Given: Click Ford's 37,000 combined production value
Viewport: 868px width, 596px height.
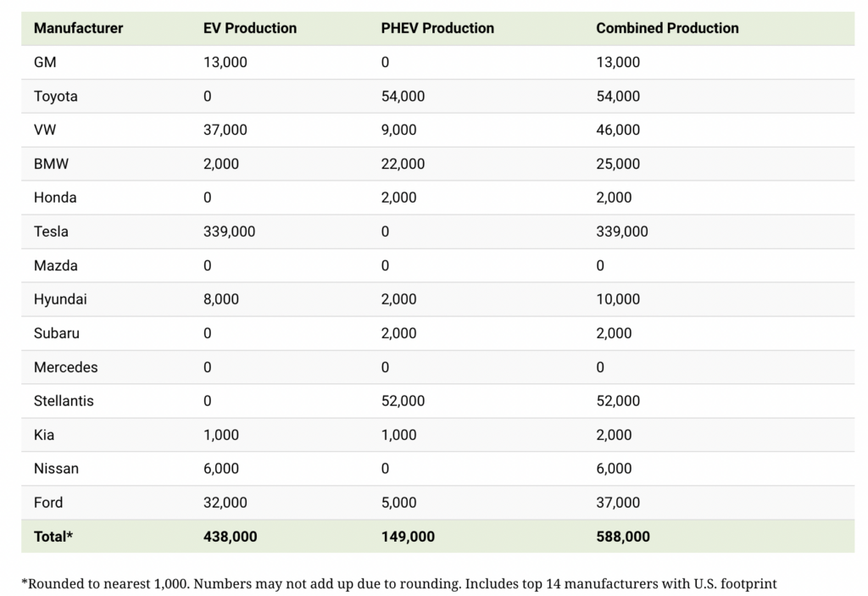Looking at the screenshot, I should [x=618, y=503].
